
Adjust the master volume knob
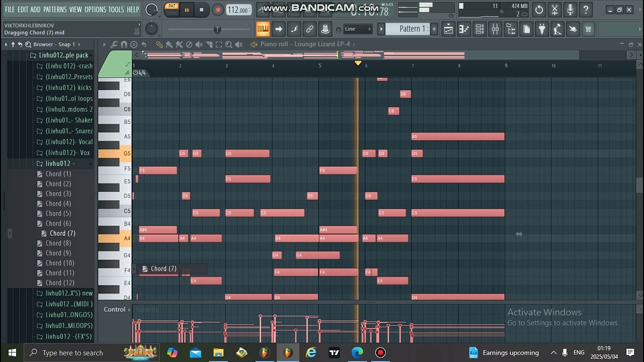pos(151,10)
